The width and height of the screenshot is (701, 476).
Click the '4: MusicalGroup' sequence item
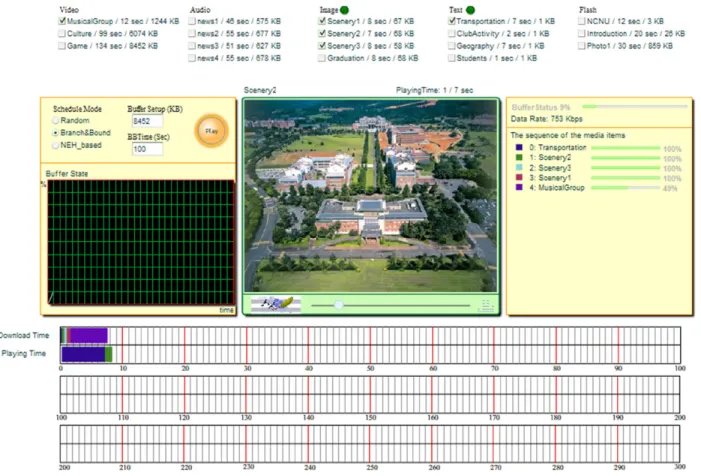pos(557,187)
